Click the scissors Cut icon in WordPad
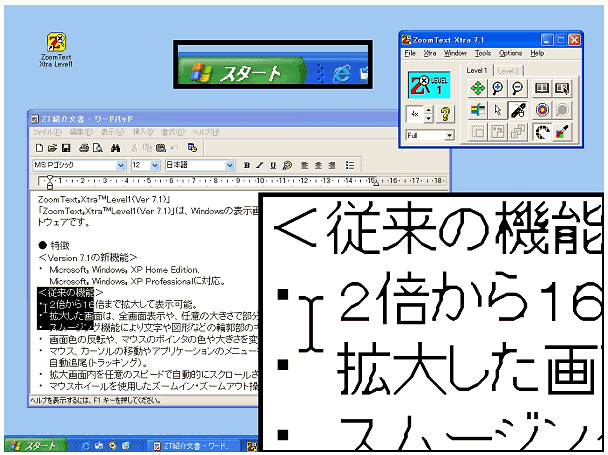608x455 pixels. (x=134, y=148)
